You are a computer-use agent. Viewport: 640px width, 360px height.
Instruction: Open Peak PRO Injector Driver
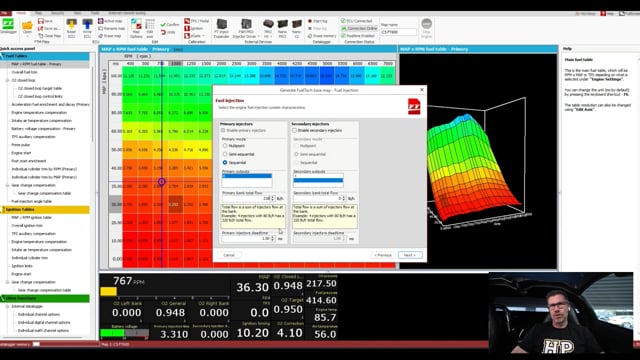coord(246,28)
